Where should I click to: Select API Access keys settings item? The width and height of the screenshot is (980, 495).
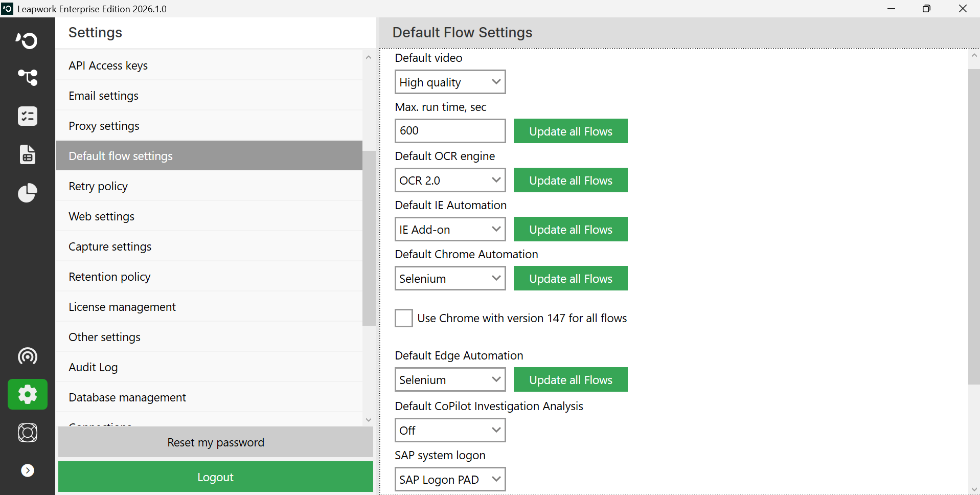coord(209,65)
